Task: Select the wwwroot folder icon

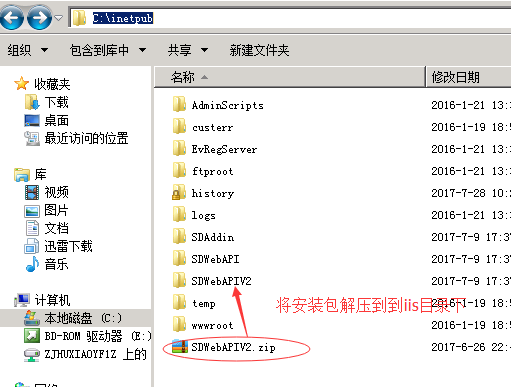Action: (x=179, y=324)
